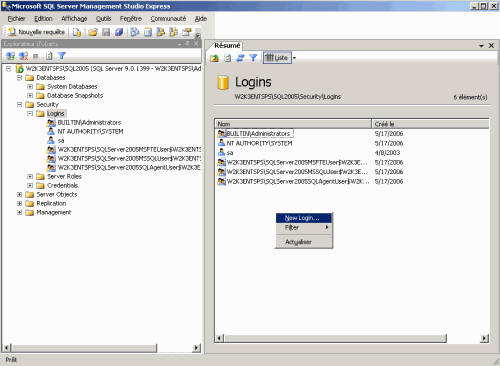
Task: Expand the System Databases node
Action: coord(30,87)
